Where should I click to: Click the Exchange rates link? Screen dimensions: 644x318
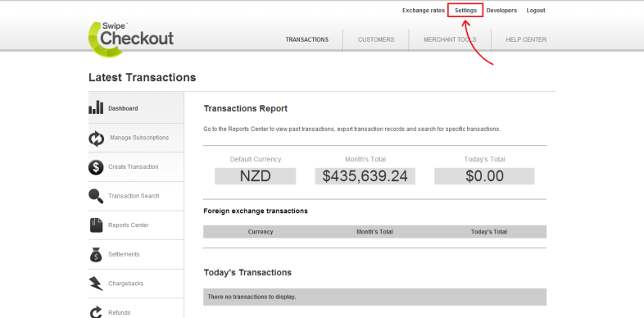click(424, 11)
